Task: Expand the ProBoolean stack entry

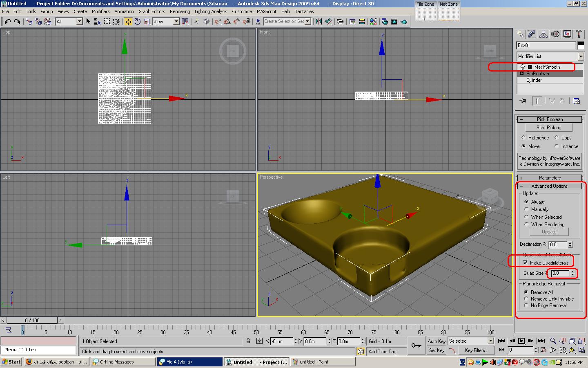Action: [x=521, y=74]
